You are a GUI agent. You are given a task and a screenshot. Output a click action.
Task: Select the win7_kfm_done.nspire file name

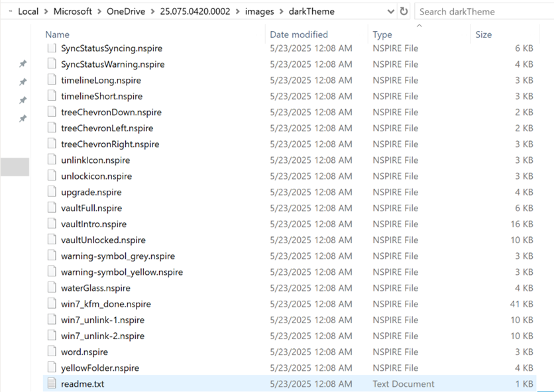106,304
